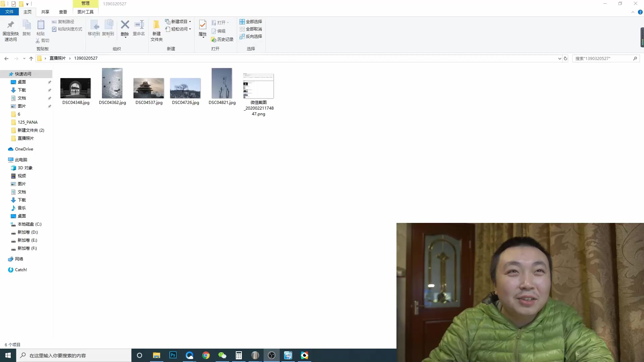Open Calculator from the taskbar
The height and width of the screenshot is (362, 644).
tap(239, 355)
